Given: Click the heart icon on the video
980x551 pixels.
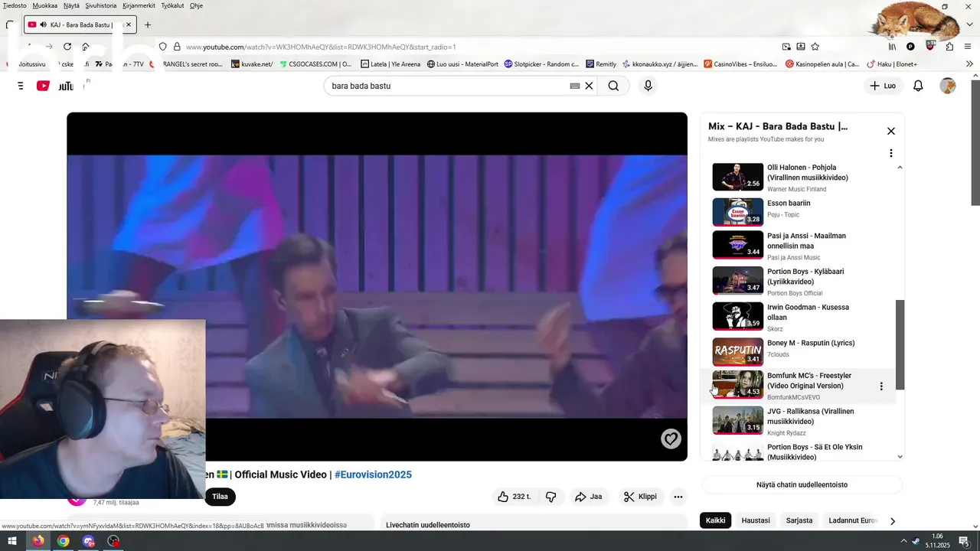Looking at the screenshot, I should point(671,439).
